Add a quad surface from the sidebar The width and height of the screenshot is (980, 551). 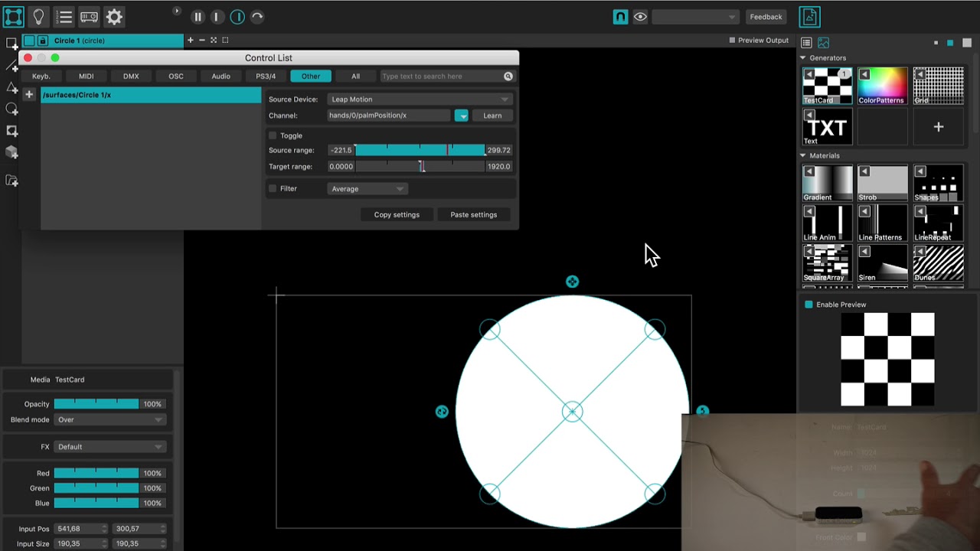11,44
